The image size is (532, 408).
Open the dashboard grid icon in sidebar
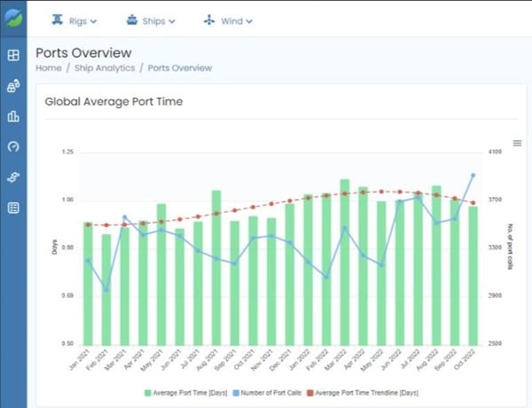(x=13, y=56)
